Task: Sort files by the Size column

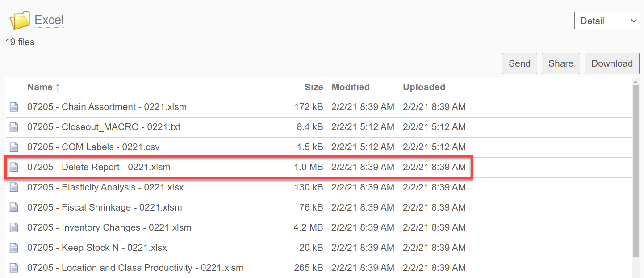Action: click(x=314, y=87)
